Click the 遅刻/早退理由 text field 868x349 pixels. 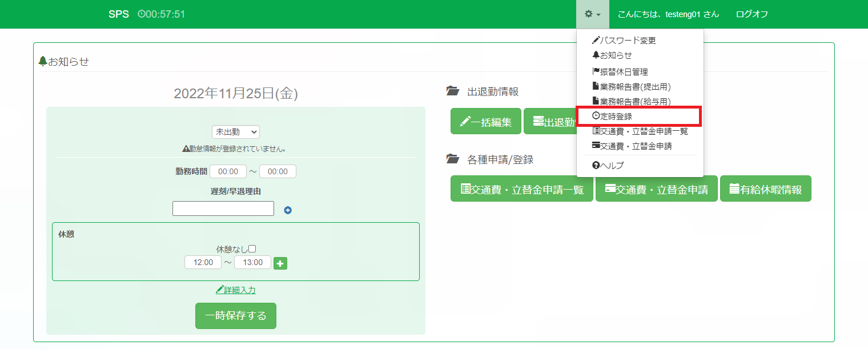click(x=223, y=209)
